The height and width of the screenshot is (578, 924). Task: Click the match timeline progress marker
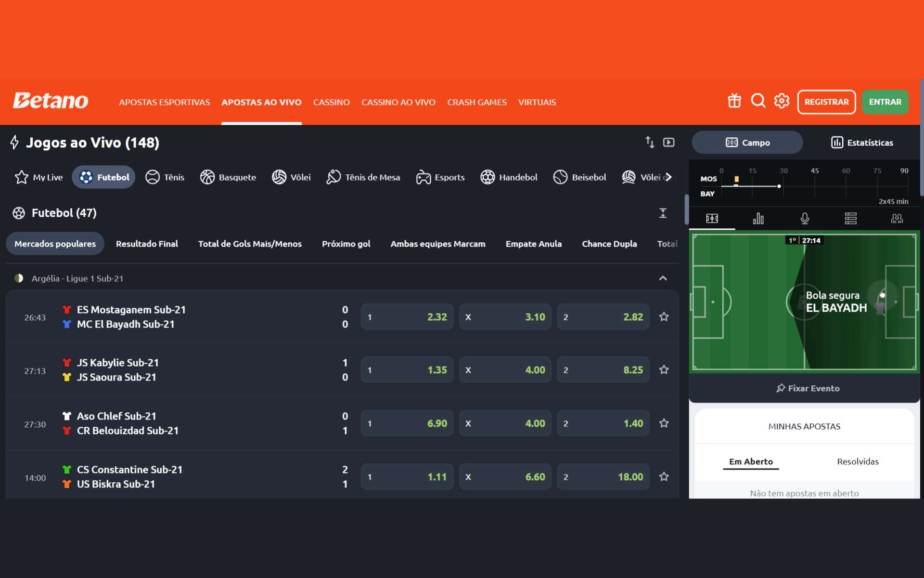(779, 186)
